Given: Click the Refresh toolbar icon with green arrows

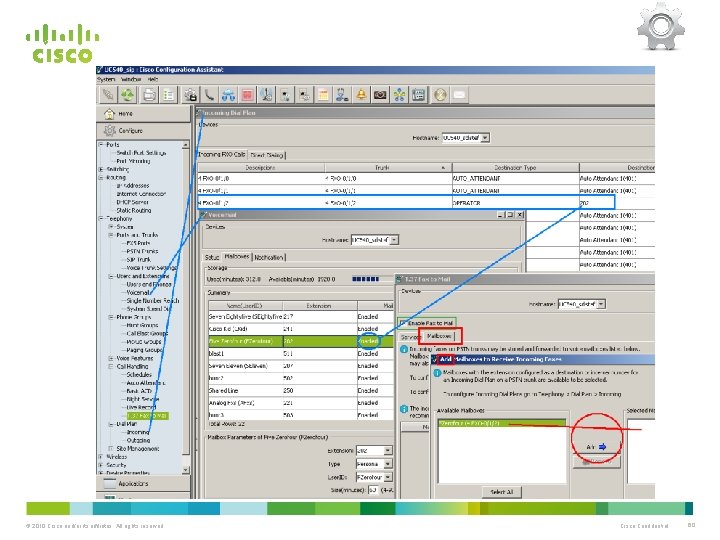Looking at the screenshot, I should [x=128, y=95].
